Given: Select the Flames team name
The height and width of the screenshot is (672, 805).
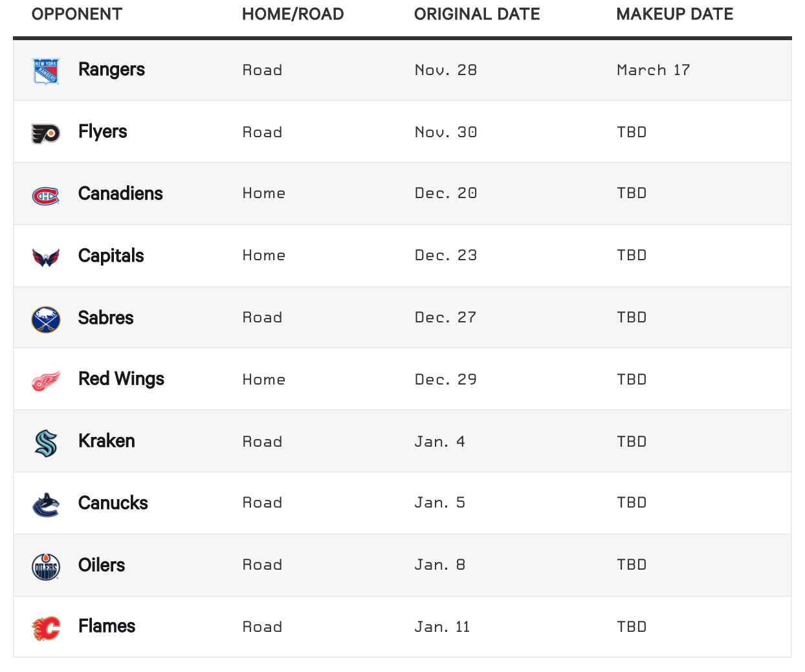Looking at the screenshot, I should coord(107,626).
